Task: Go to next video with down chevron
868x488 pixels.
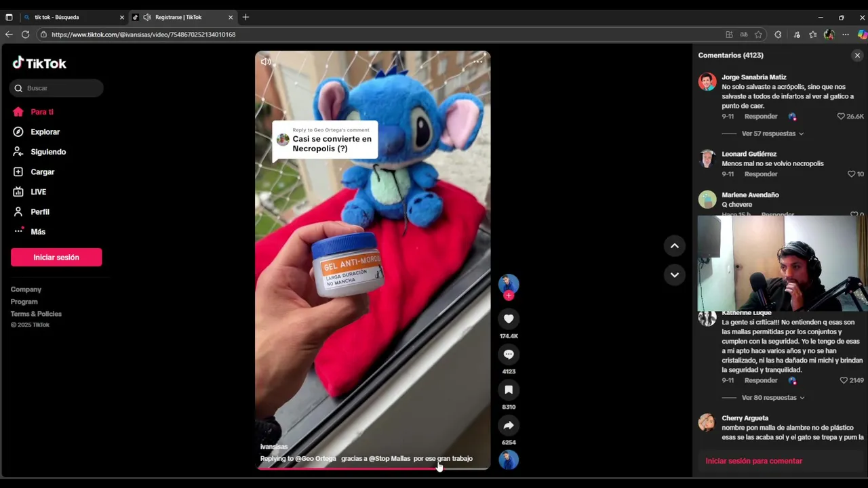Action: tap(675, 274)
